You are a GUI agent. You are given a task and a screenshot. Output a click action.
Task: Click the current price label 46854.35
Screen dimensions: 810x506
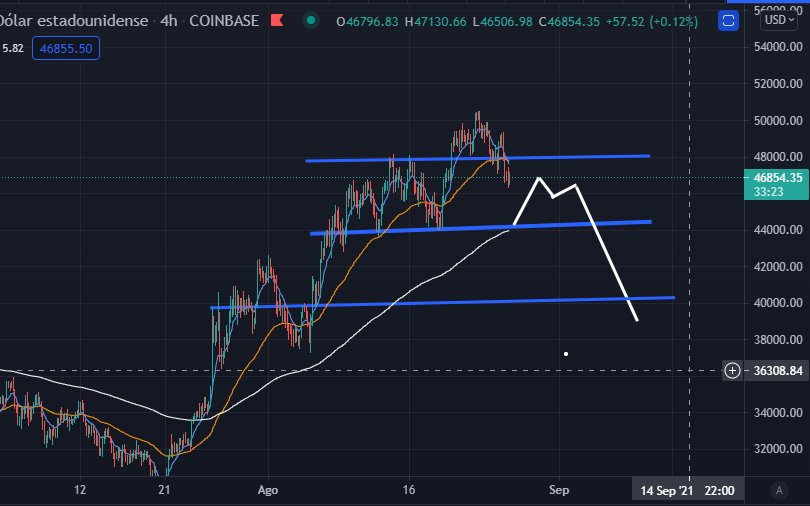pyautogui.click(x=777, y=178)
